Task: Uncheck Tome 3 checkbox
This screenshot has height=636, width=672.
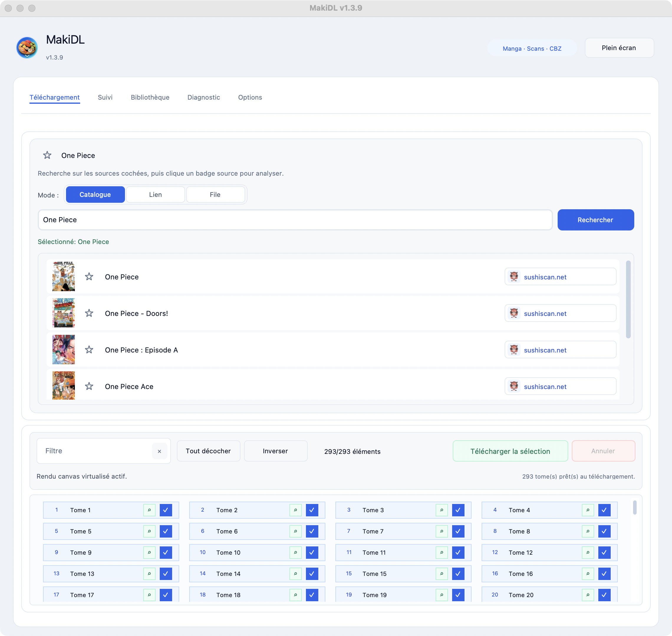Action: click(458, 510)
